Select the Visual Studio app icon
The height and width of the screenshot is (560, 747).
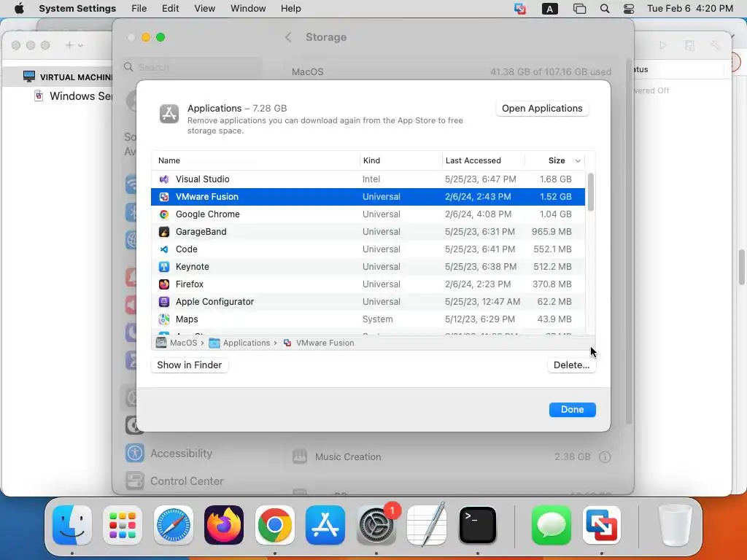coord(164,179)
